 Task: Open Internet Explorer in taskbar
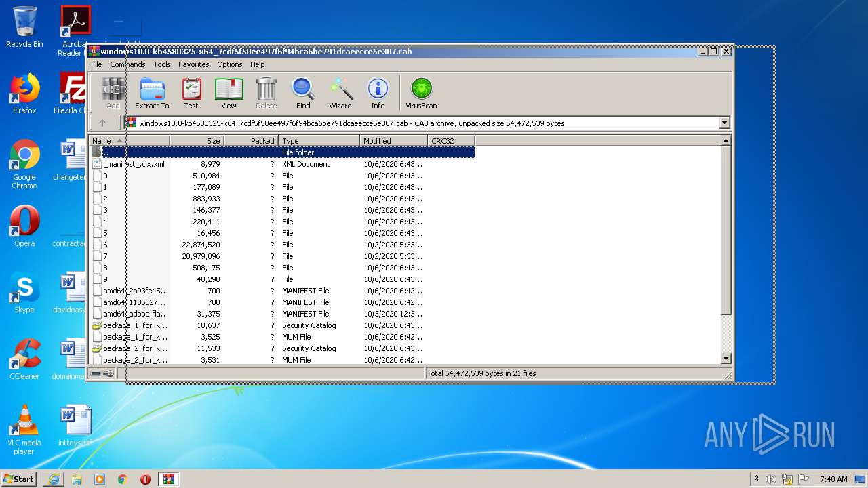(x=54, y=479)
